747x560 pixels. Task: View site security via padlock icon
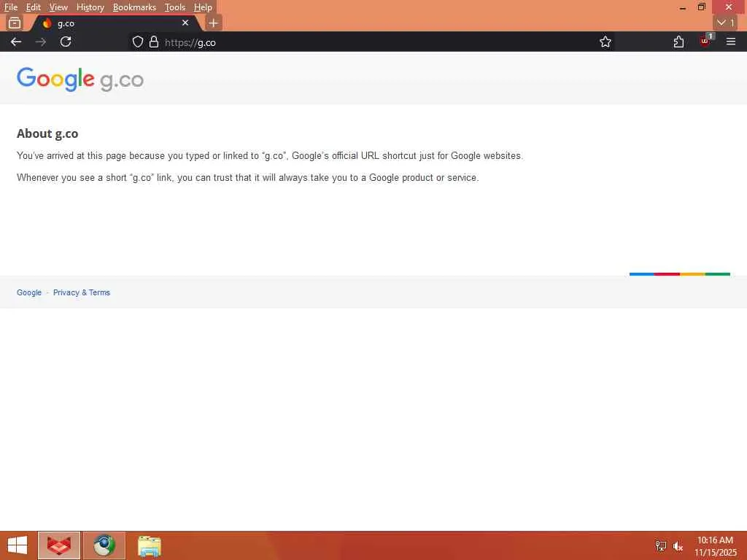(x=154, y=42)
